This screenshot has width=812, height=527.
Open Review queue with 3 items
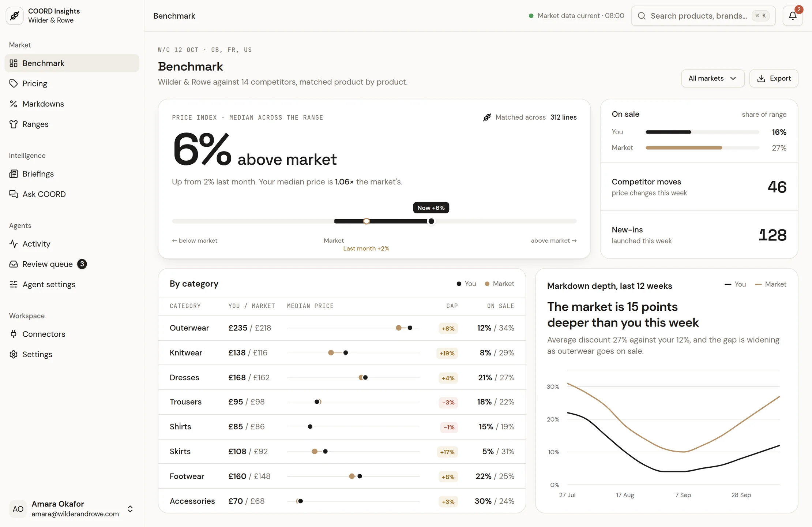click(72, 264)
